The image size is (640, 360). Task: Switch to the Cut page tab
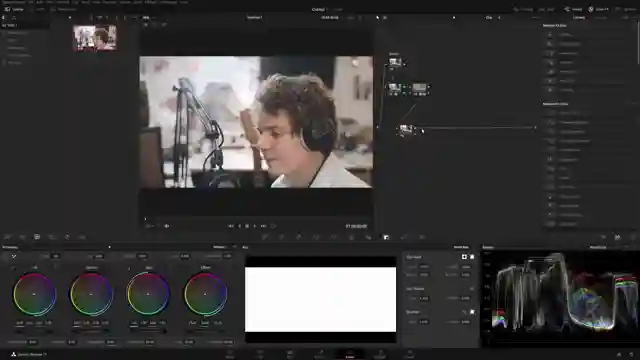coord(260,354)
